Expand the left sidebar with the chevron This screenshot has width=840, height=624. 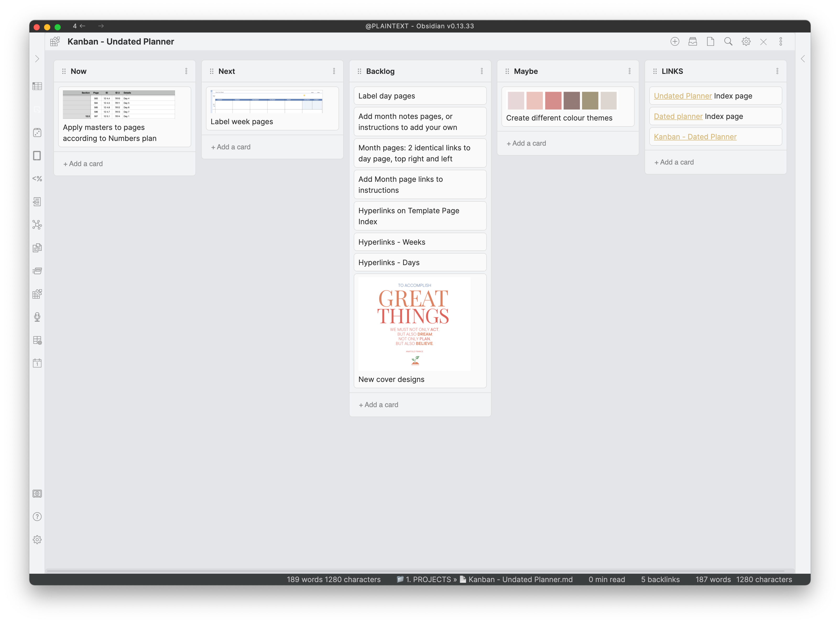(37, 58)
